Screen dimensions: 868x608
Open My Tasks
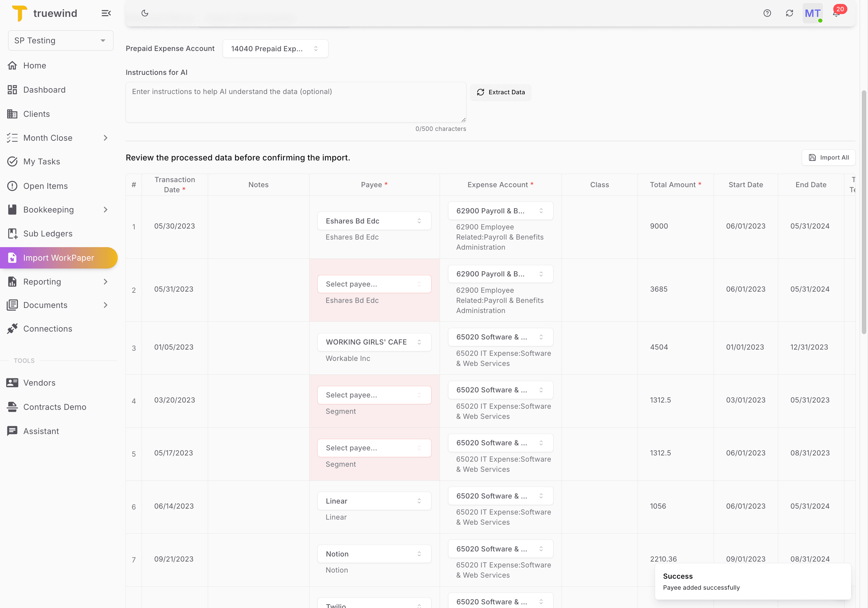click(x=42, y=161)
